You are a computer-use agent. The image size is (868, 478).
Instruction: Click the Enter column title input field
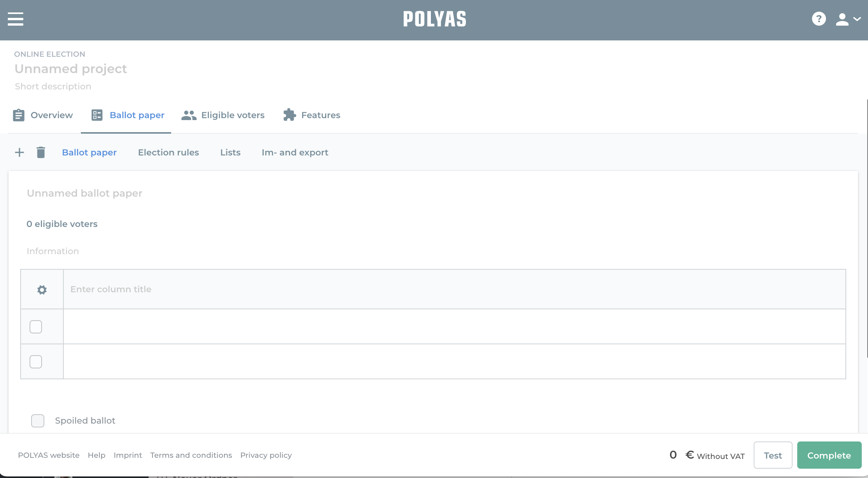pos(454,289)
